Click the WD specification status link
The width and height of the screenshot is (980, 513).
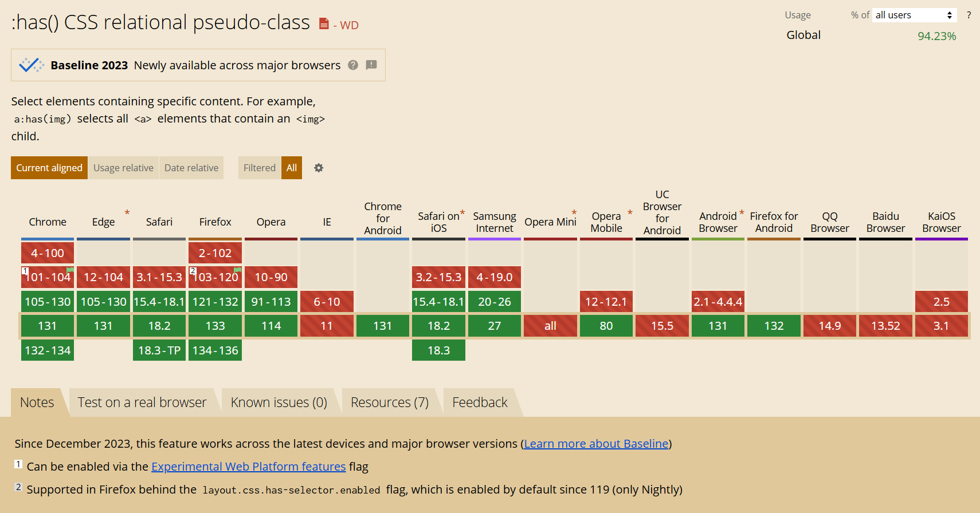[x=348, y=25]
